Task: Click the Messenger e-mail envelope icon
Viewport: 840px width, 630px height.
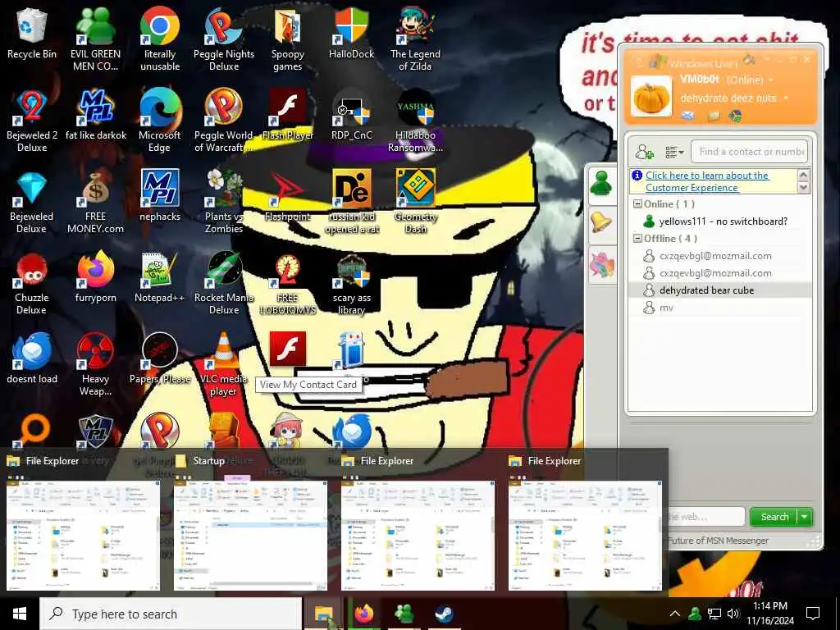Action: [x=688, y=115]
